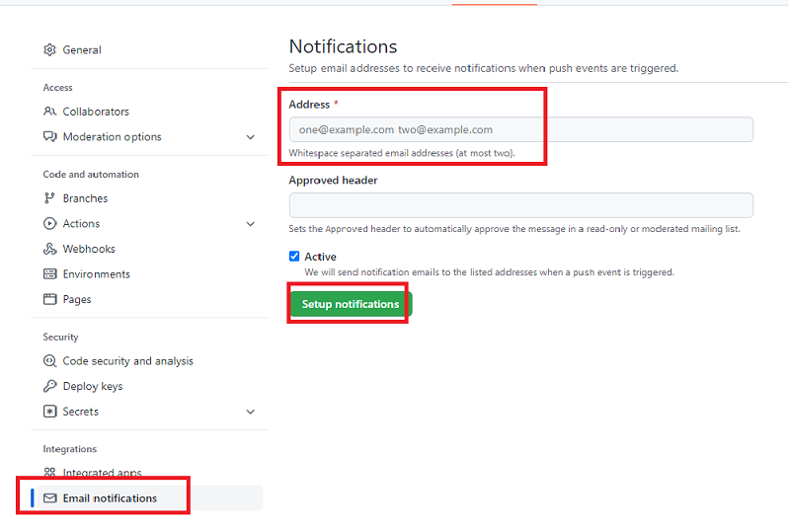The image size is (790, 532).
Task: Click the Integrations section heading
Action: pyautogui.click(x=69, y=448)
